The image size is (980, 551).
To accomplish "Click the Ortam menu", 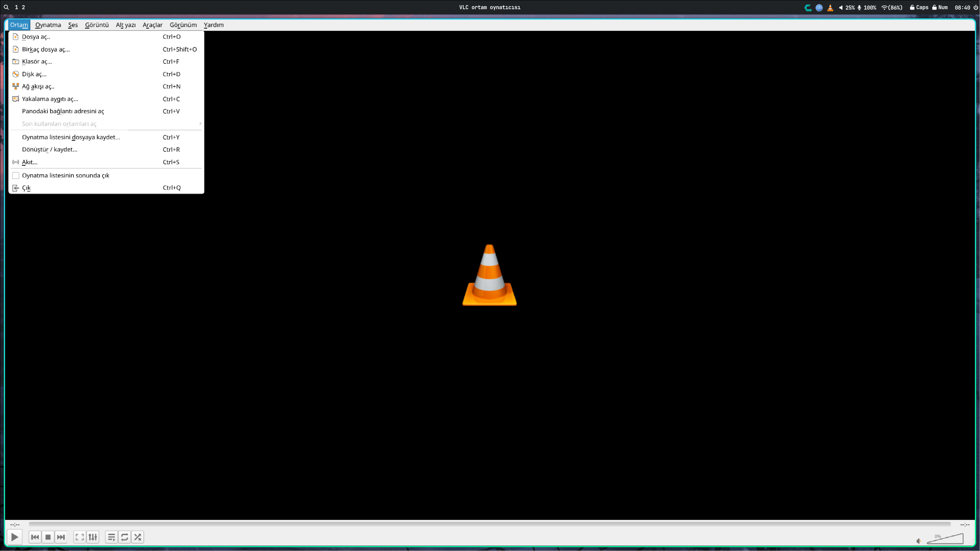I will (19, 25).
